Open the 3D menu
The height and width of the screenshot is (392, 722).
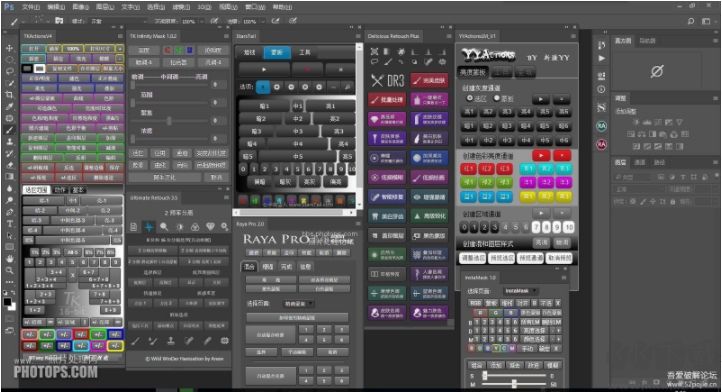coord(204,7)
